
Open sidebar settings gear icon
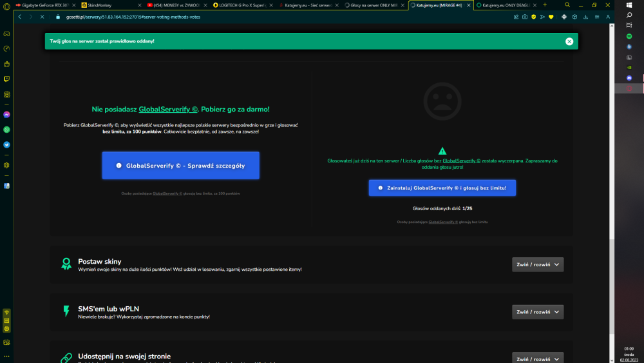coord(6,165)
